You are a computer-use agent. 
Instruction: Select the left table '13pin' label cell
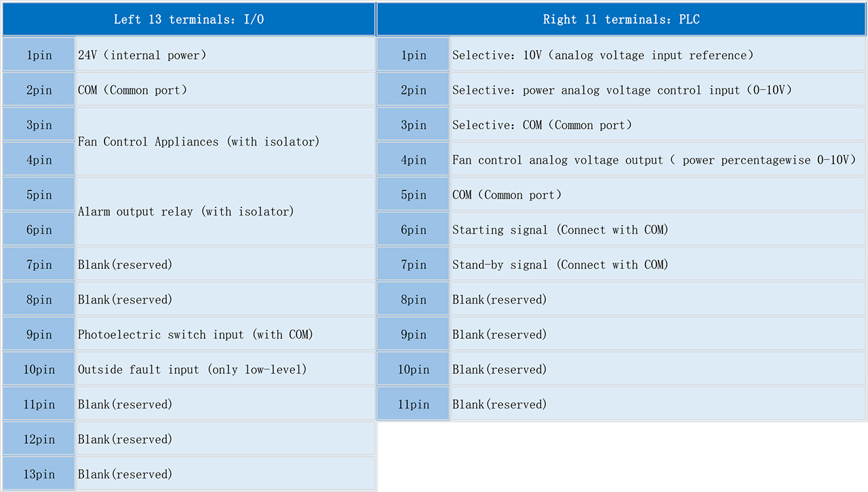point(39,474)
